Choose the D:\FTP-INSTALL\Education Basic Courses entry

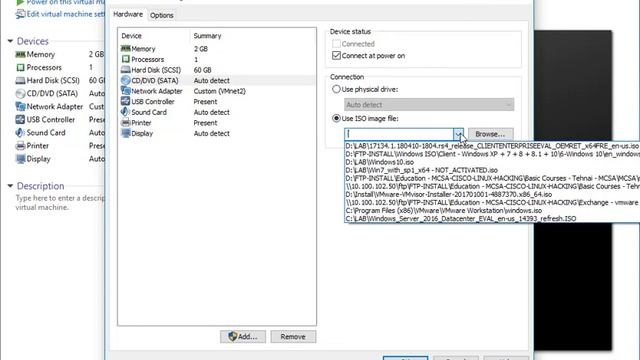tap(492, 178)
